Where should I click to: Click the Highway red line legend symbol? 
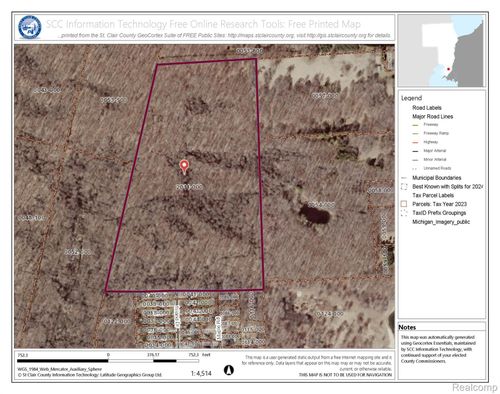pyautogui.click(x=415, y=142)
